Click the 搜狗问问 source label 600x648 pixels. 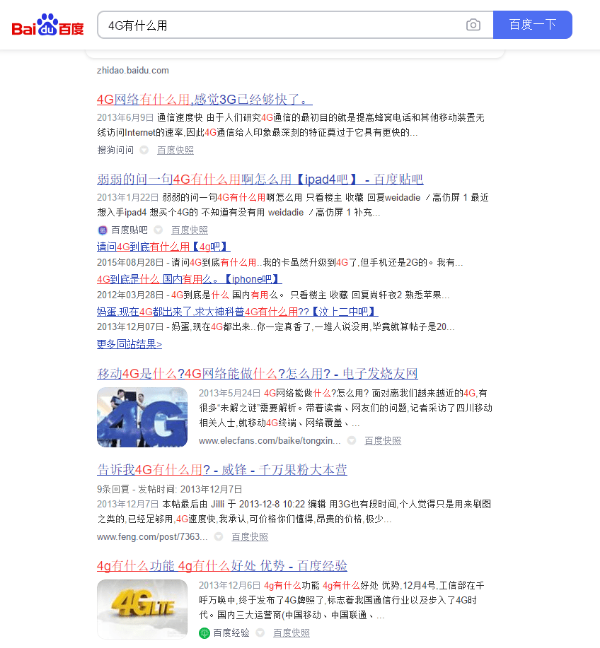tap(115, 150)
